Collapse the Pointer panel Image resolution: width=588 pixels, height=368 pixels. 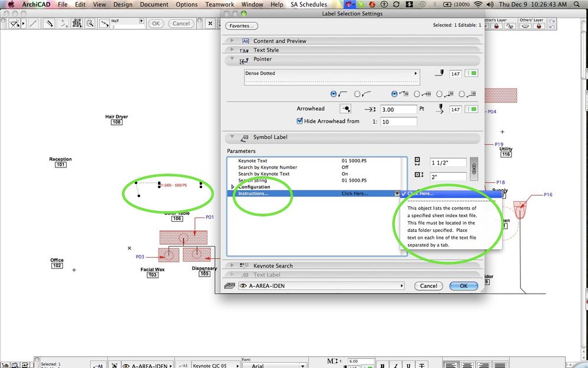click(x=232, y=59)
